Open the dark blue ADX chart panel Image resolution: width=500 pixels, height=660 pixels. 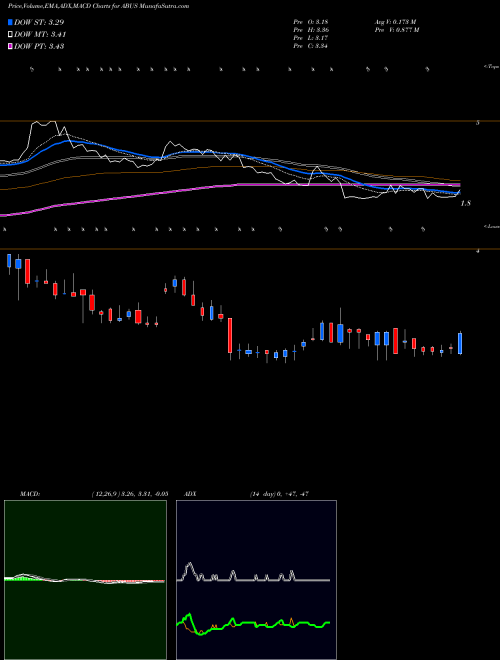256,580
